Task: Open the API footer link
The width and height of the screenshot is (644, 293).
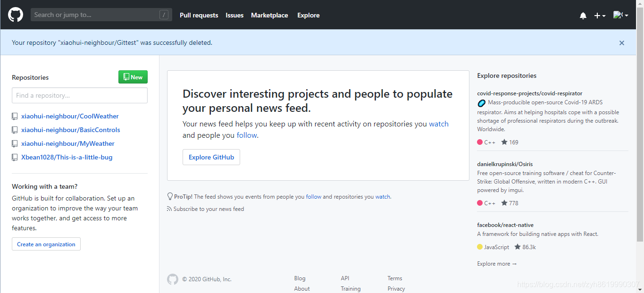Action: pos(345,278)
